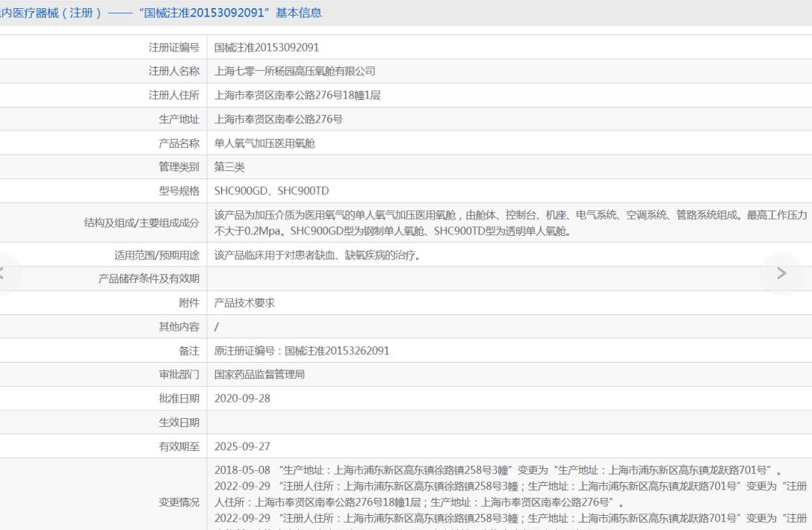Click the label 有效期至

(x=179, y=446)
